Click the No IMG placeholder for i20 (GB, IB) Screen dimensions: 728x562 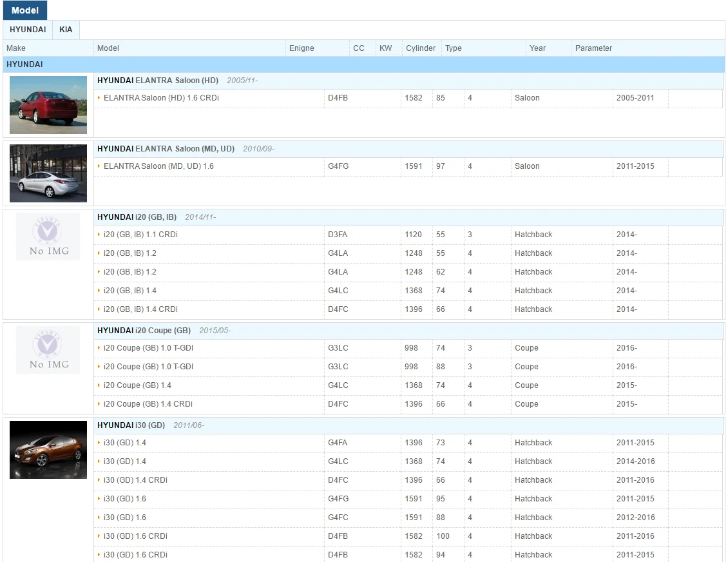(x=48, y=237)
